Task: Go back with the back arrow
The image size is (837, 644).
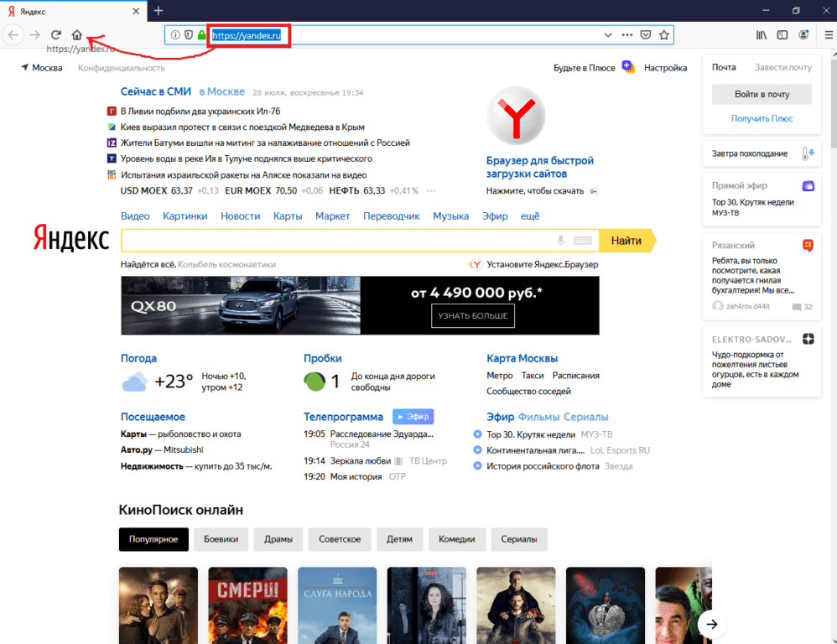Action: (x=13, y=35)
